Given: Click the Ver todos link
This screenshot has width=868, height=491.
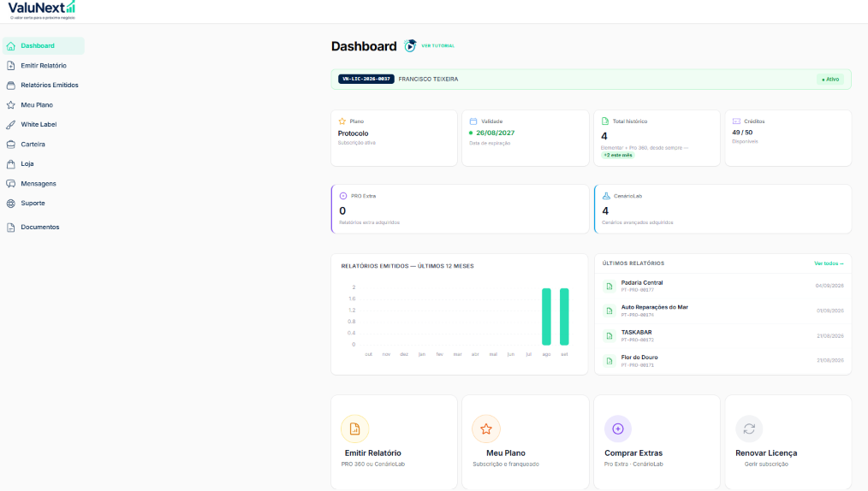Looking at the screenshot, I should coord(829,263).
